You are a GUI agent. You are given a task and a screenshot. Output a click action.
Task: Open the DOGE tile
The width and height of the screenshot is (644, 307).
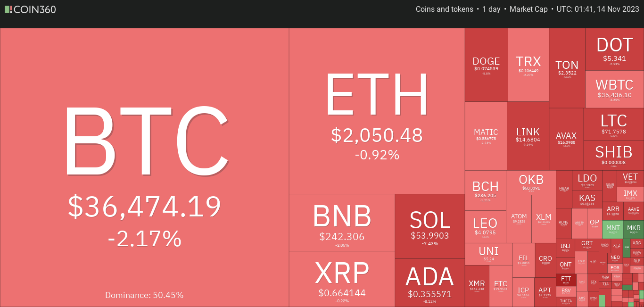tap(486, 65)
